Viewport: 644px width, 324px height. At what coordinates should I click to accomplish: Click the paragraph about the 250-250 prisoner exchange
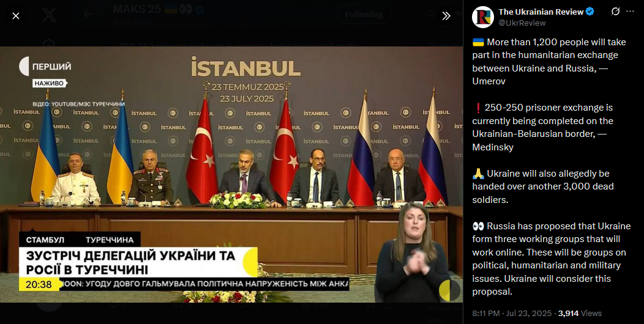[543, 127]
